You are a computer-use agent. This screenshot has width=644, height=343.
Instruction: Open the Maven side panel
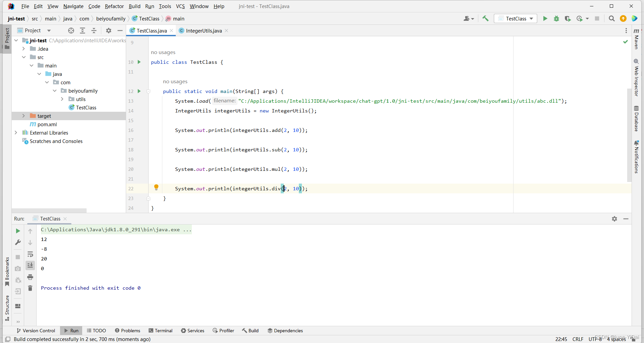point(636,40)
